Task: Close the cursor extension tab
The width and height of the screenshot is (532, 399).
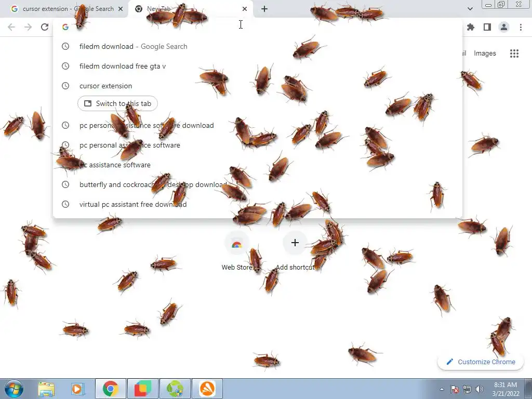Action: coord(121,9)
